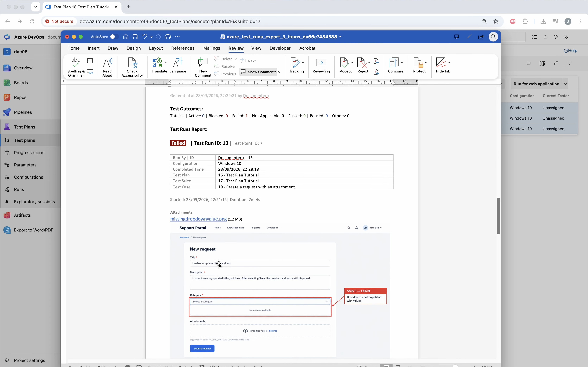Open the References ribbon tab
Viewport: 588px width, 367px height.
pyautogui.click(x=183, y=48)
